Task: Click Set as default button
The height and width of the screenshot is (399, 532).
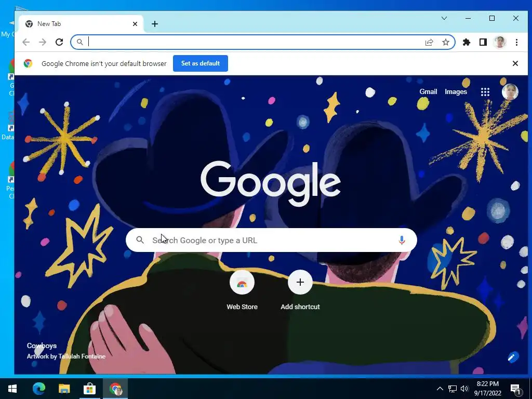Action: tap(201, 63)
